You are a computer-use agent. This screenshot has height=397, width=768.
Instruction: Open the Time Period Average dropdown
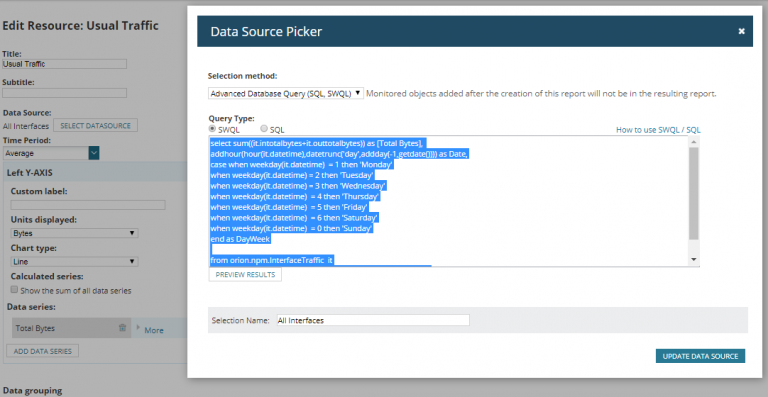[51, 153]
